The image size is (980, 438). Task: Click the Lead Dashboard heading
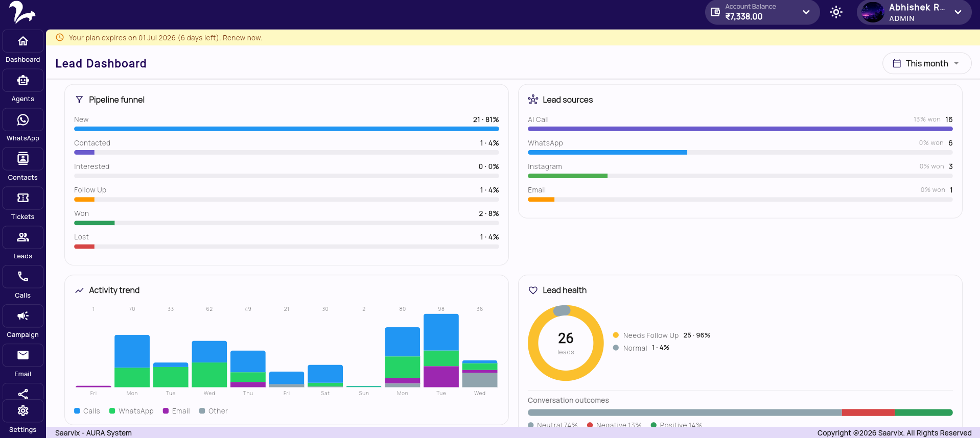[x=101, y=63]
